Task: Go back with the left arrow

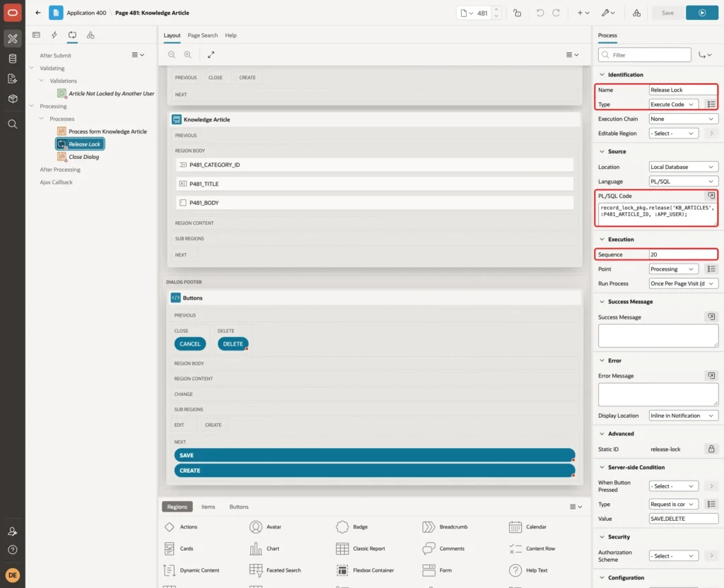Action: 38,13
